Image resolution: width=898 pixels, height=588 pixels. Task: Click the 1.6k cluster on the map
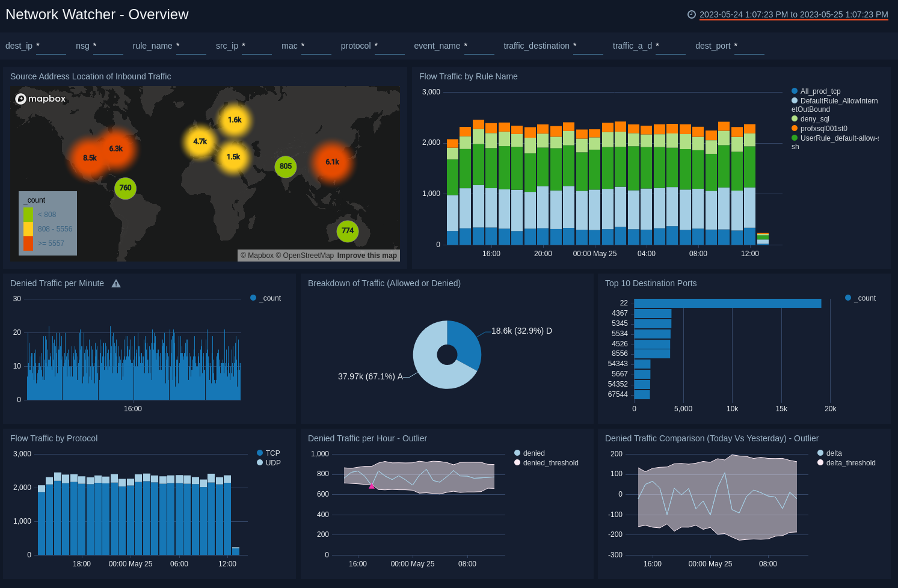pyautogui.click(x=235, y=120)
